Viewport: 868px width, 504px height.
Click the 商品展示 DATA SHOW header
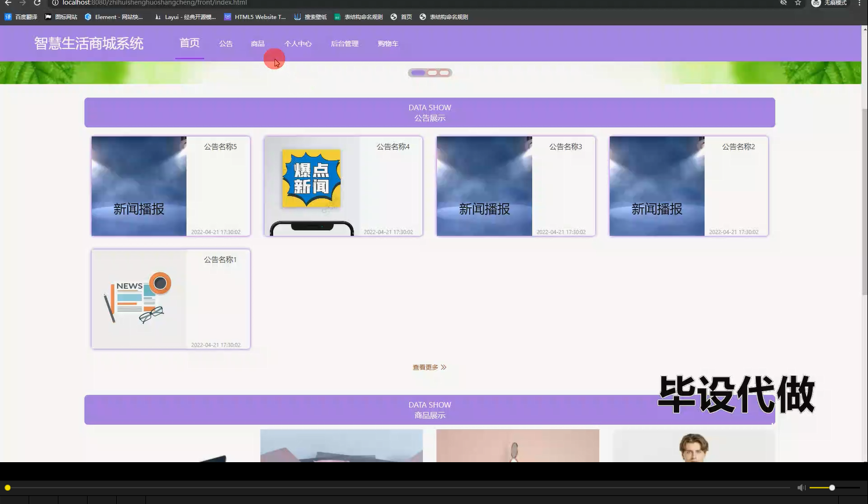[429, 409]
